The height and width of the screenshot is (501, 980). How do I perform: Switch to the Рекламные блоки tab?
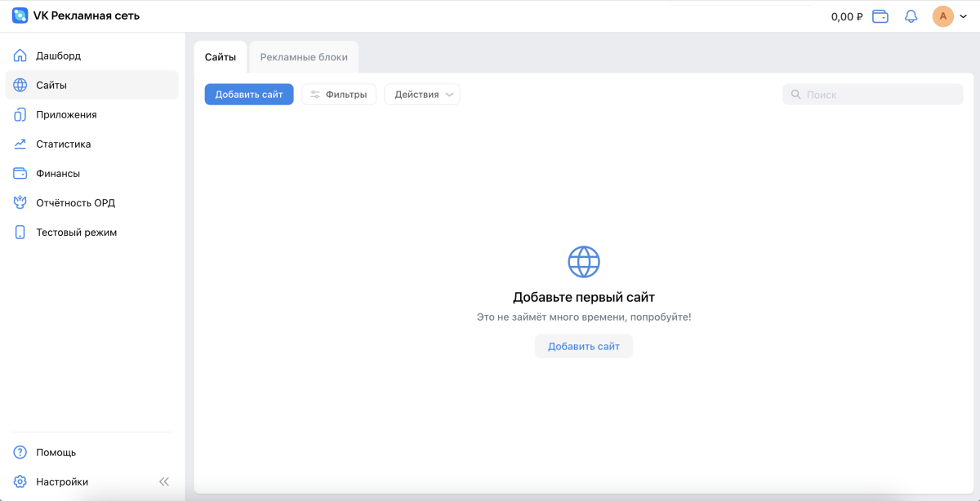(304, 57)
